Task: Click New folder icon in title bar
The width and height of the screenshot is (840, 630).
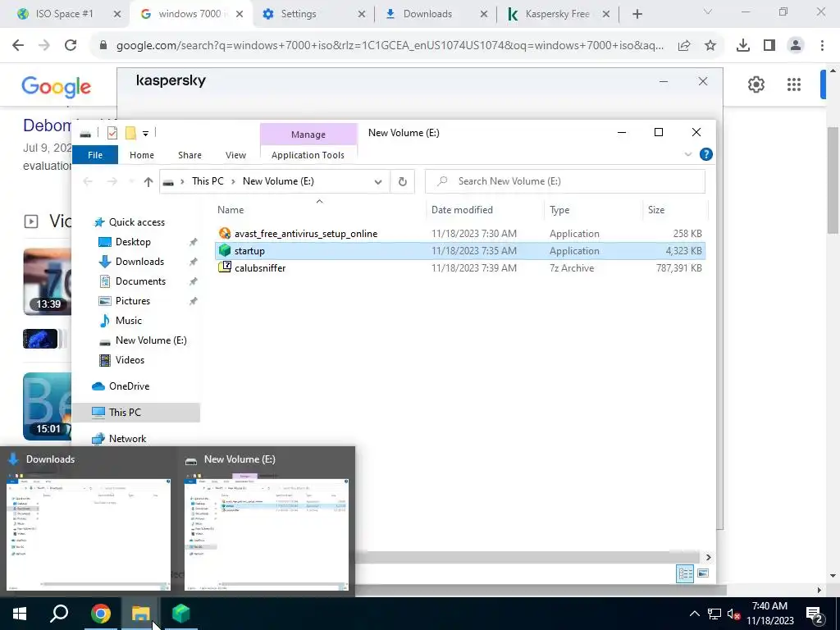Action: coord(130,133)
